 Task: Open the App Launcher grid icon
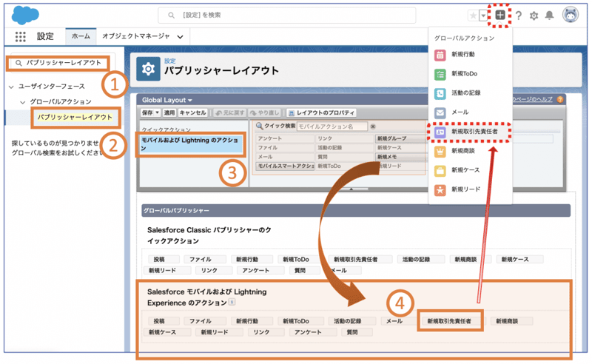[x=21, y=36]
